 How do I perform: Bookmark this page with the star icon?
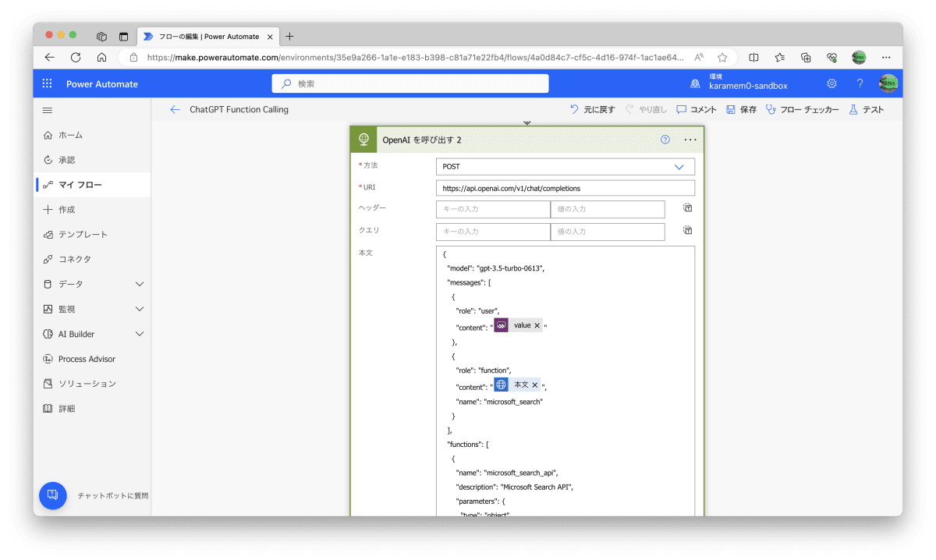(x=722, y=57)
